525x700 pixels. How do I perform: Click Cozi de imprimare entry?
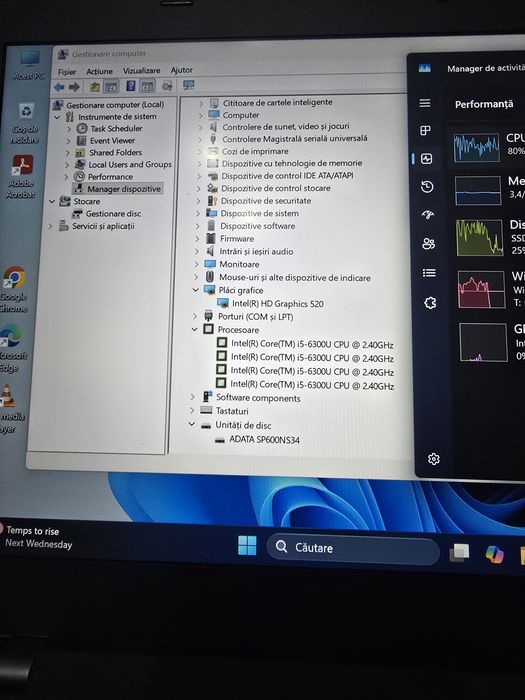point(255,151)
